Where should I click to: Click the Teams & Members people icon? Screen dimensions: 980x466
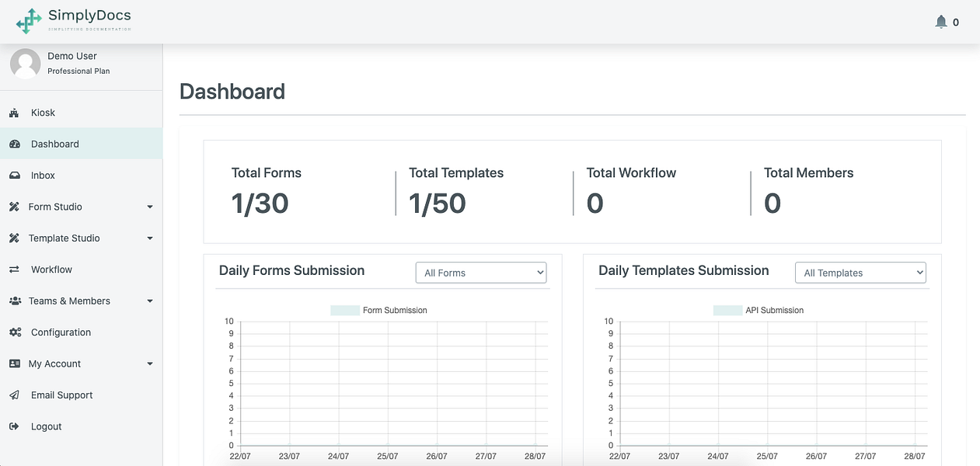tap(15, 301)
